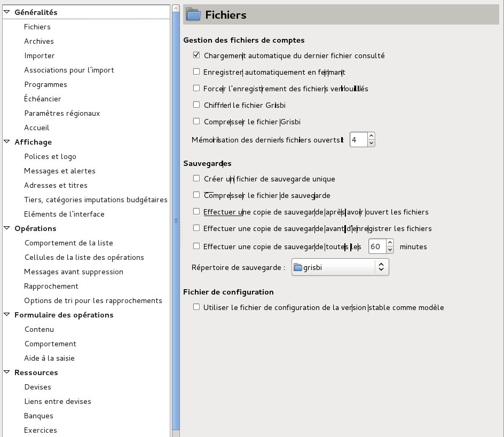
Task: Open Polices et logo settings
Action: [50, 156]
